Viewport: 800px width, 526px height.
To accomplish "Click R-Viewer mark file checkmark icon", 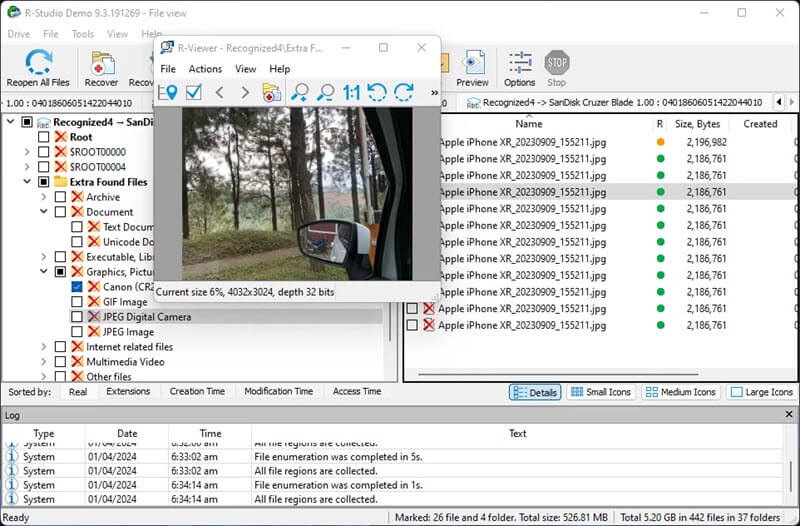I will click(x=194, y=92).
